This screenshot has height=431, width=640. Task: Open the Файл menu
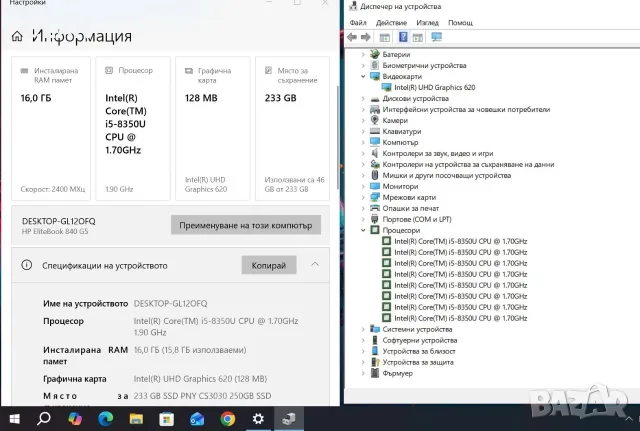358,23
